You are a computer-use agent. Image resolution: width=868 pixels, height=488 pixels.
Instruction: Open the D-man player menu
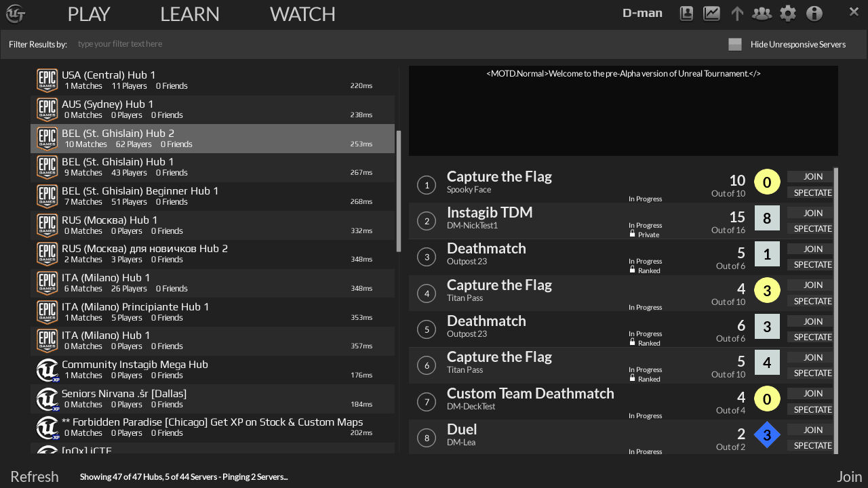(642, 13)
